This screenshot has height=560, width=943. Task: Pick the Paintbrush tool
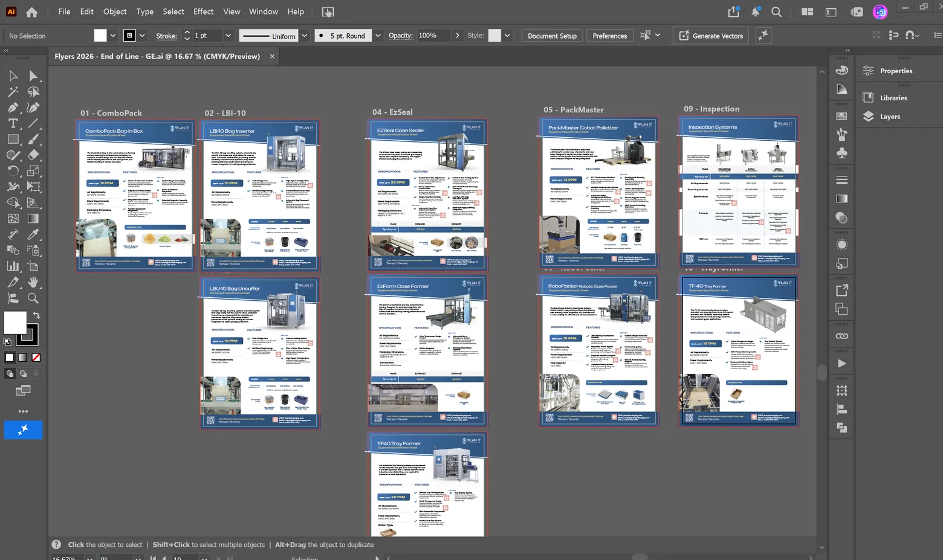click(33, 139)
